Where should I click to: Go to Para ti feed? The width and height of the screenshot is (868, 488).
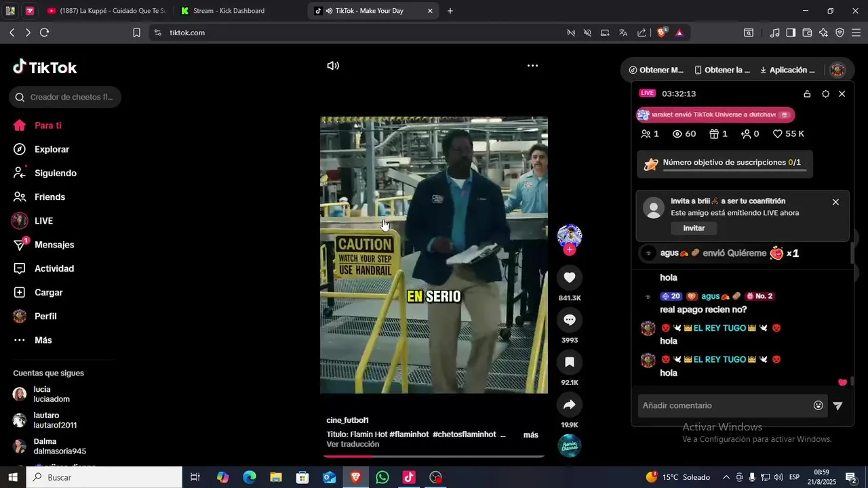48,125
